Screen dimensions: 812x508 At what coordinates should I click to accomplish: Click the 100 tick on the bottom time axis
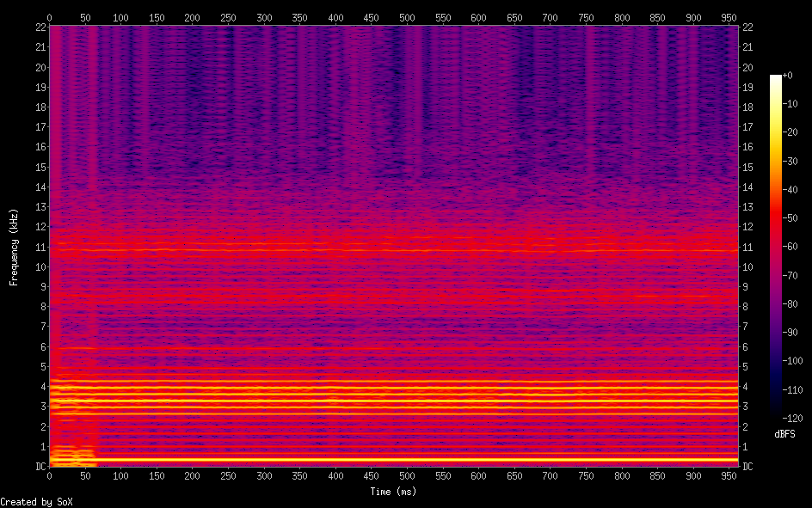pyautogui.click(x=120, y=475)
